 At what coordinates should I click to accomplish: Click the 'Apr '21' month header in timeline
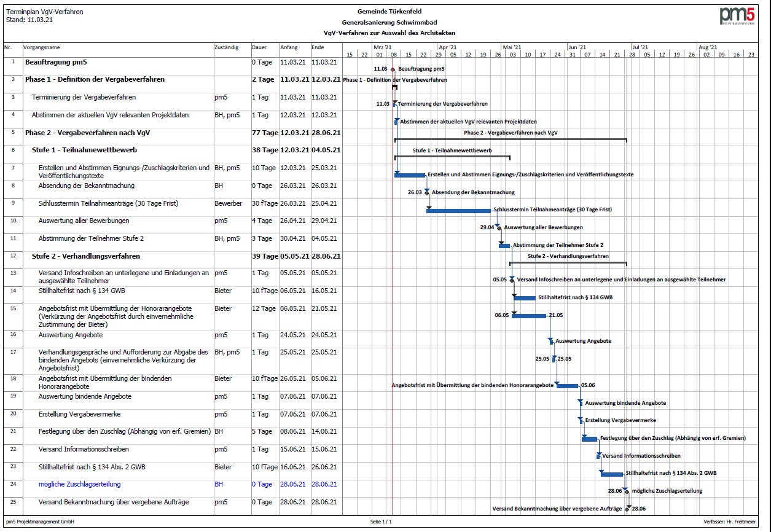click(447, 47)
